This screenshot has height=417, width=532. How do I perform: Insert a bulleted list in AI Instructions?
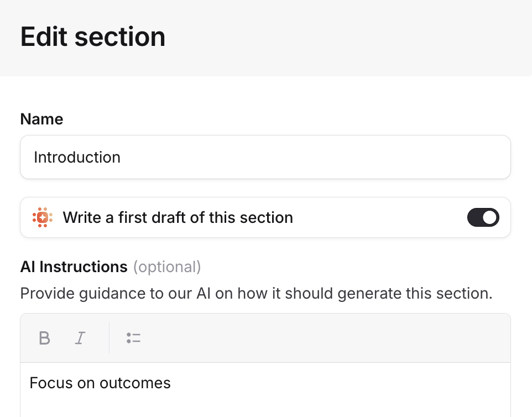[x=133, y=338]
